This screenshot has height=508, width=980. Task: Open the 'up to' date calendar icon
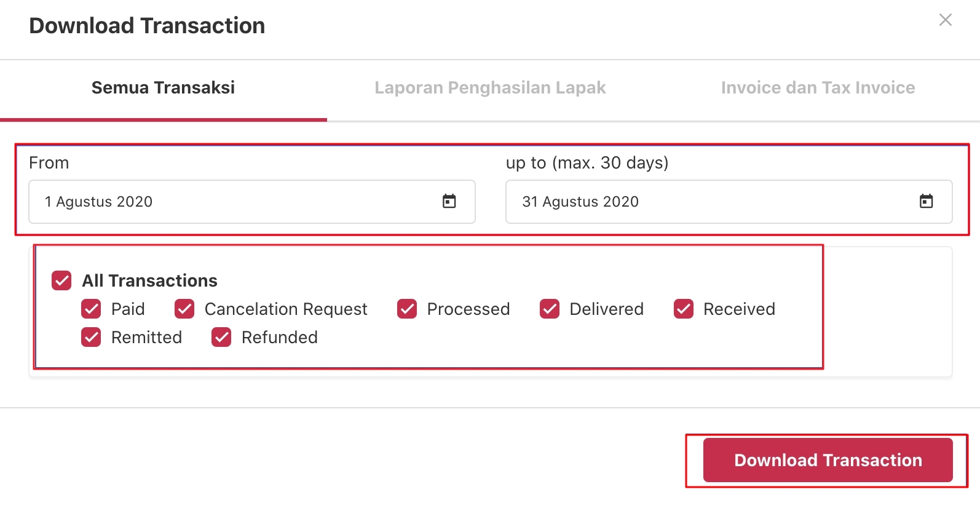point(926,201)
